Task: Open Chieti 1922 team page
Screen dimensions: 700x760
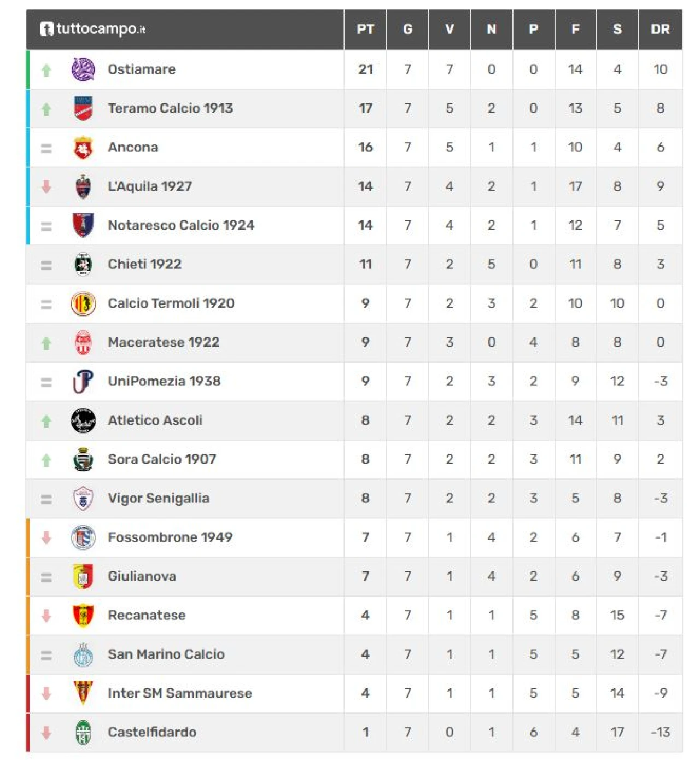Action: point(144,265)
